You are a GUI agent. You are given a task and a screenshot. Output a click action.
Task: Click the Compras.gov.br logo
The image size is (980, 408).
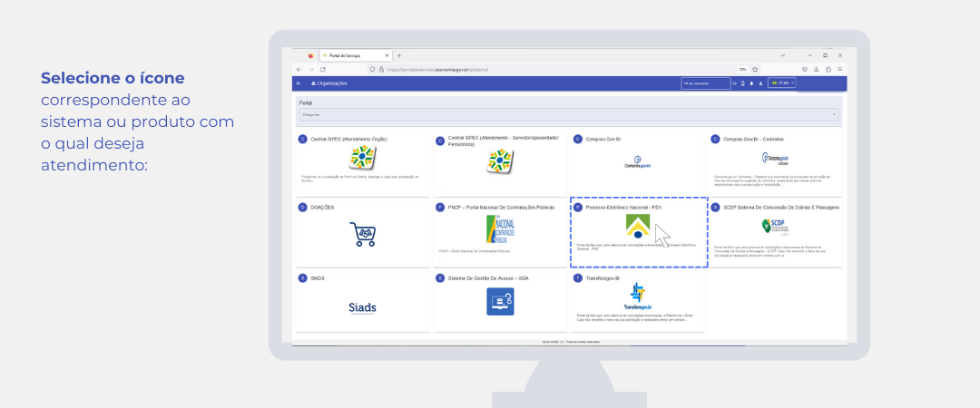(638, 163)
